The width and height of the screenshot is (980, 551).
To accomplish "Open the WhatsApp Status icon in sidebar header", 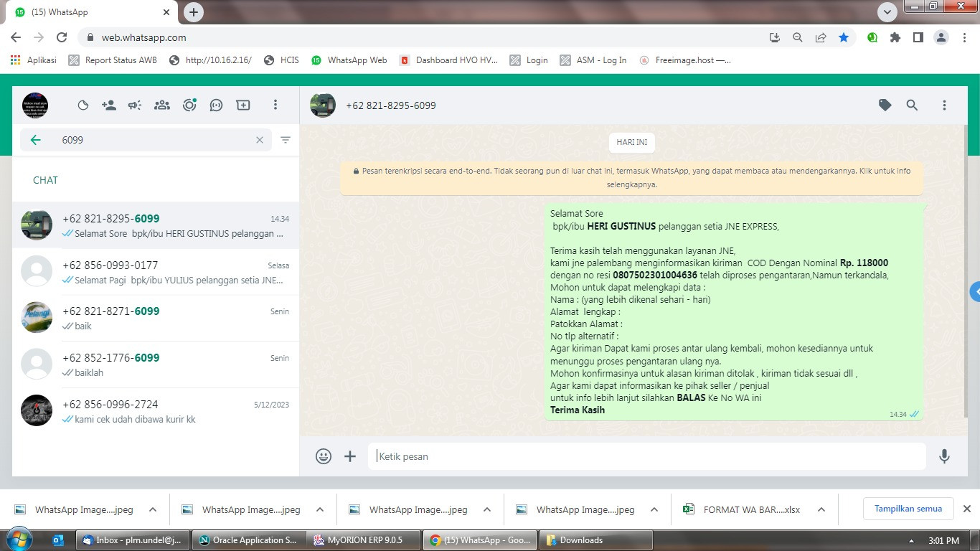I will pyautogui.click(x=83, y=105).
